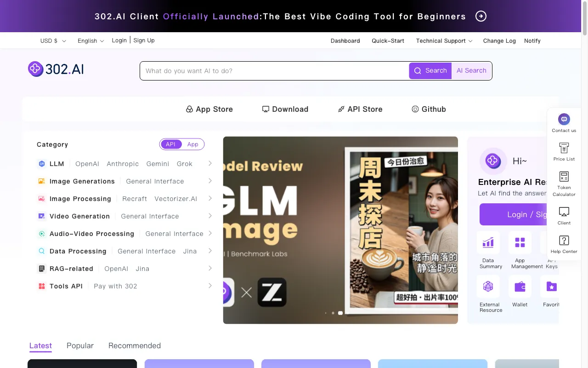
Task: Select the Recommended tab
Action: pos(135,345)
